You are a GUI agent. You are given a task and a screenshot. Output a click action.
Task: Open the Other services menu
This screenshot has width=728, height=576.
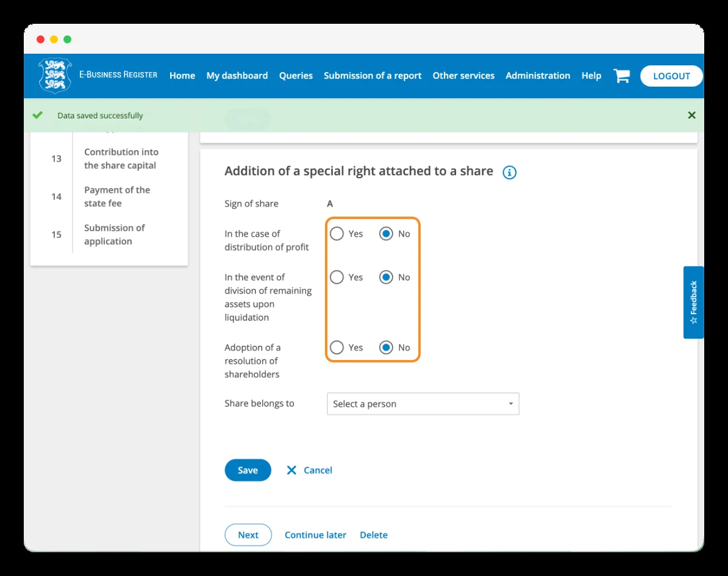(x=463, y=76)
